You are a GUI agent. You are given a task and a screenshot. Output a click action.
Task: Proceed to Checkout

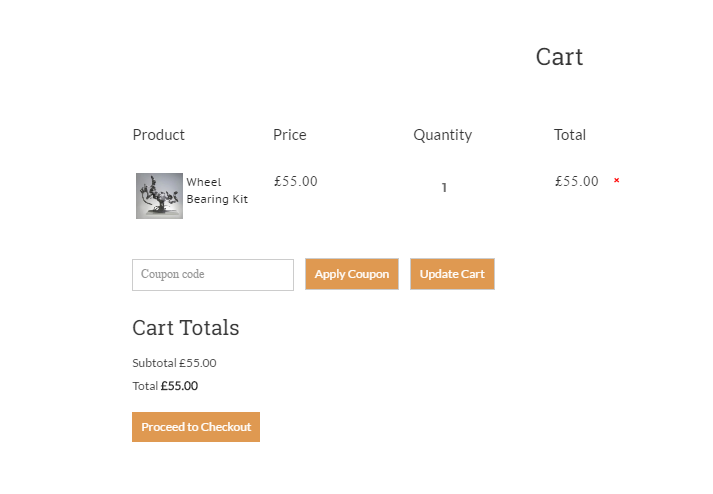click(x=196, y=427)
